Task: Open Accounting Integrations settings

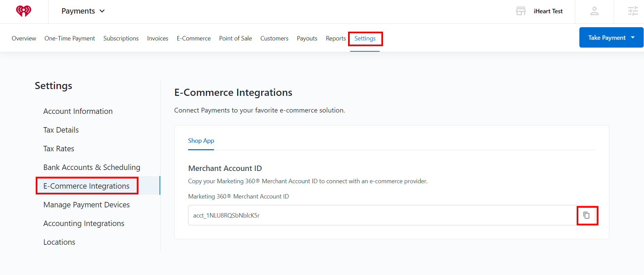Action: click(84, 223)
